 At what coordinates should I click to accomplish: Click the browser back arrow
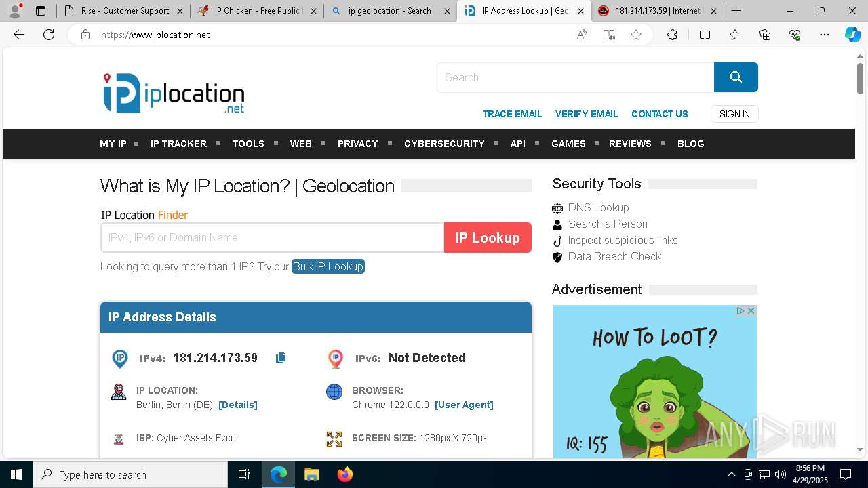pyautogui.click(x=19, y=35)
